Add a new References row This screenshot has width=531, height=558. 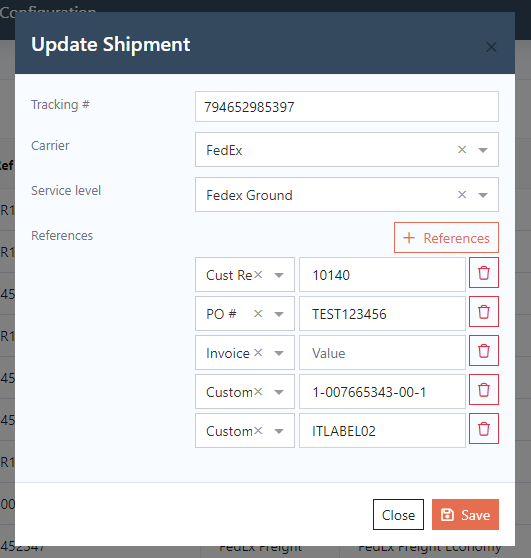click(x=446, y=238)
